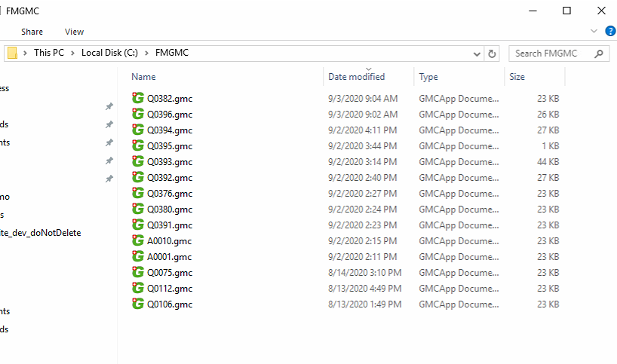Viewport: 617px width, 364px height.
Task: Sort by Date modified column
Action: click(x=356, y=77)
